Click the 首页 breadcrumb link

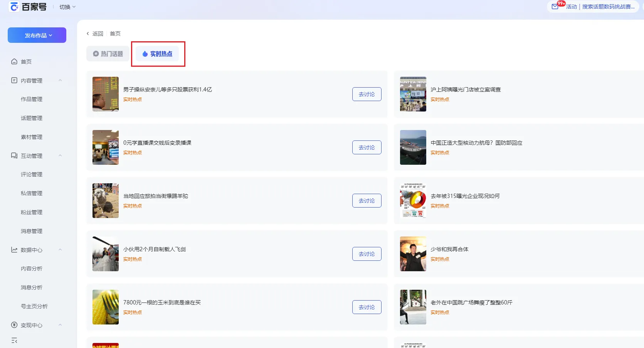[x=115, y=34]
